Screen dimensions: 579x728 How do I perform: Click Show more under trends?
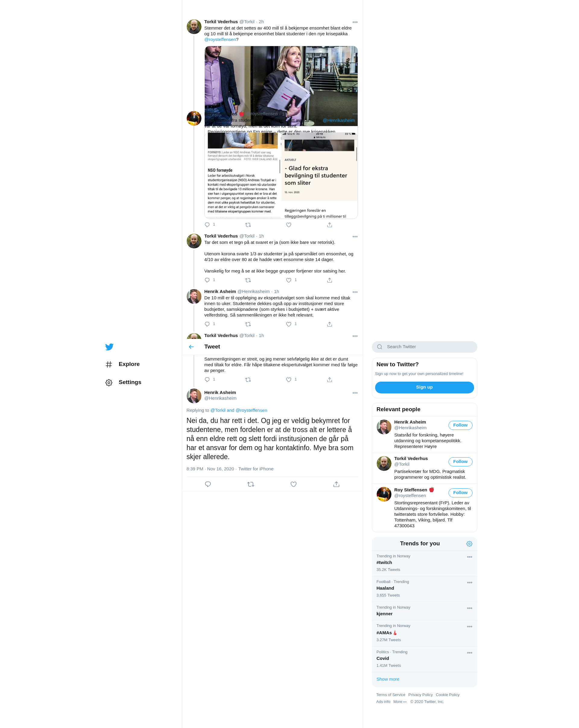click(x=388, y=679)
